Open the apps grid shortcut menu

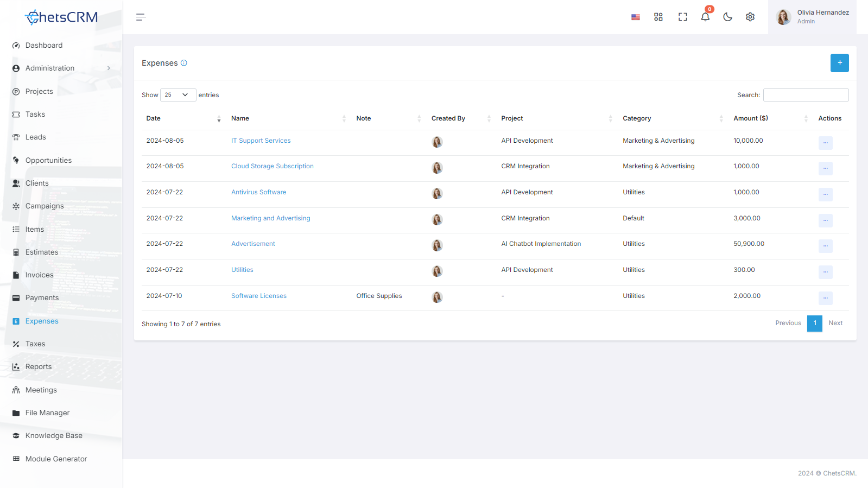(x=658, y=17)
